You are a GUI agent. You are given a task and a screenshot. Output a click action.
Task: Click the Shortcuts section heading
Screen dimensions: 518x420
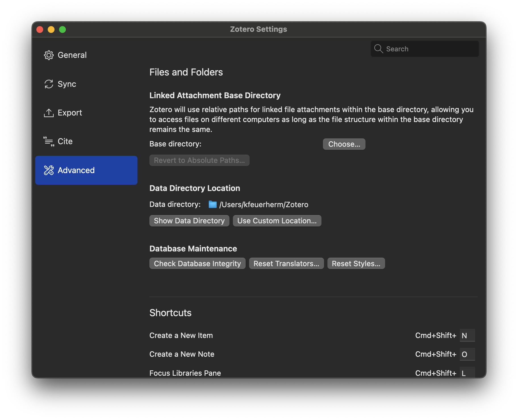[170, 313]
